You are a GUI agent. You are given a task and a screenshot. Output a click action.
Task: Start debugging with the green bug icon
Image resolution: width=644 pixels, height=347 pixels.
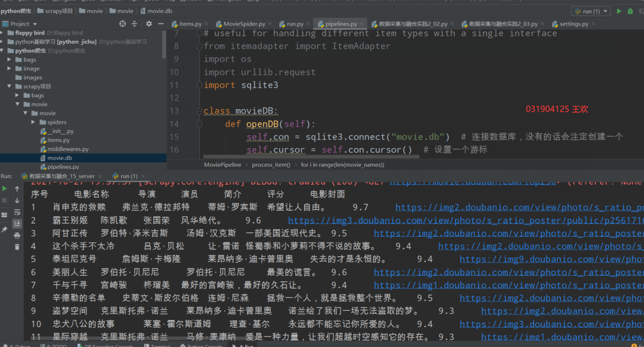pos(630,11)
